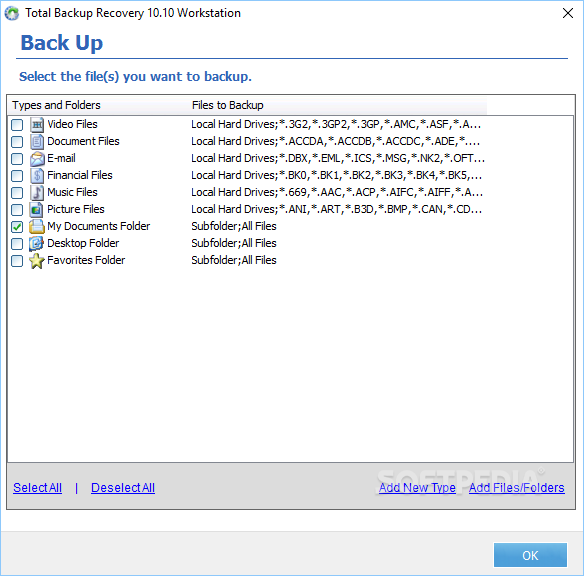Check the Video Files checkbox
The image size is (584, 576).
[17, 125]
